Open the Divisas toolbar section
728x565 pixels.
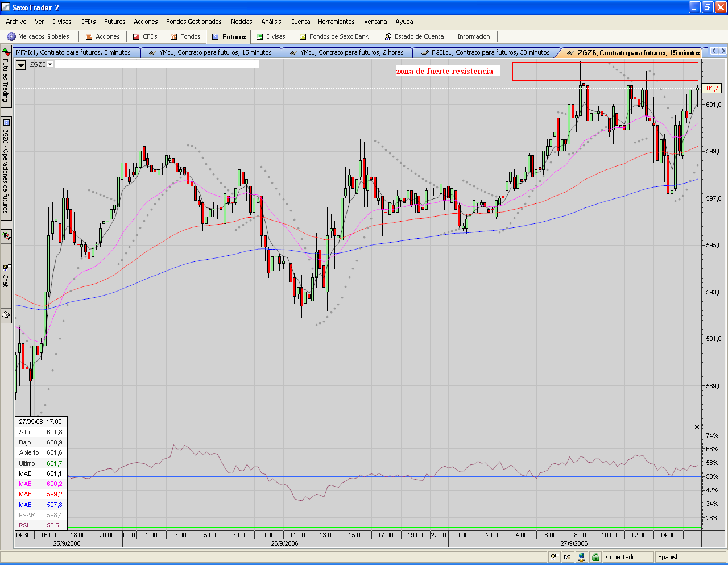pyautogui.click(x=270, y=36)
